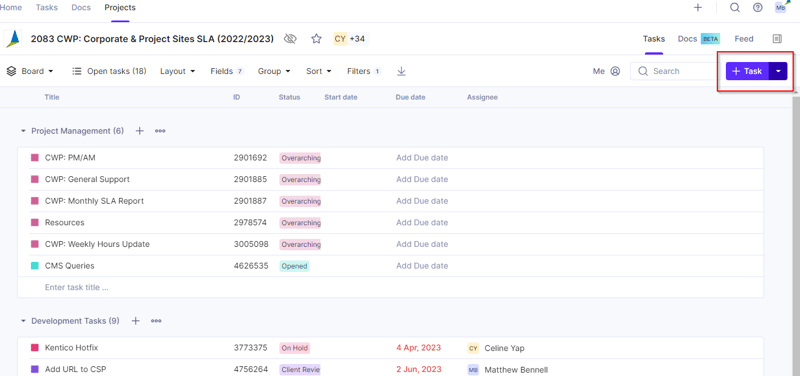Open Project Management group more options
This screenshot has height=376, width=800.
tap(160, 131)
